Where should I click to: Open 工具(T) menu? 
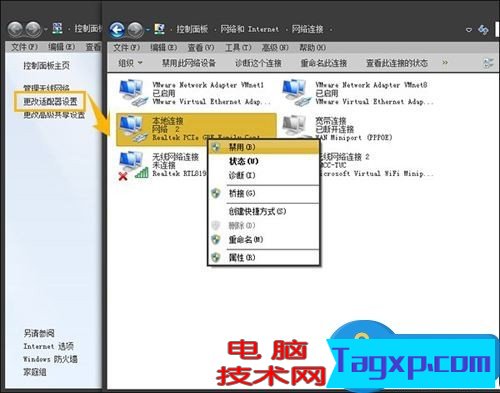pos(238,48)
